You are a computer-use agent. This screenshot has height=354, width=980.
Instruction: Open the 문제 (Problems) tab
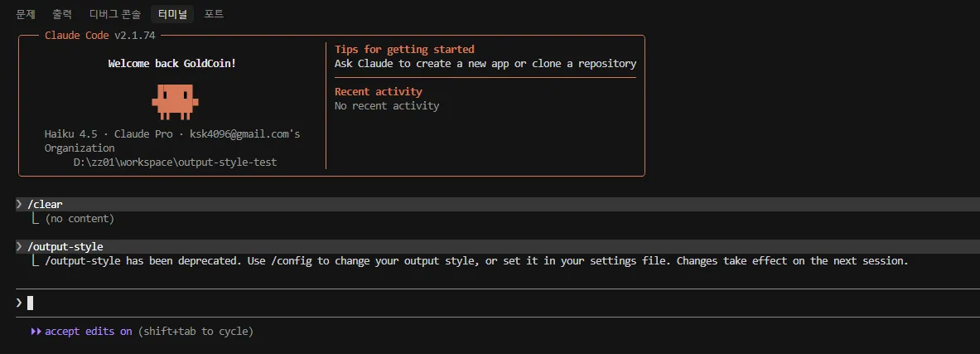click(26, 14)
